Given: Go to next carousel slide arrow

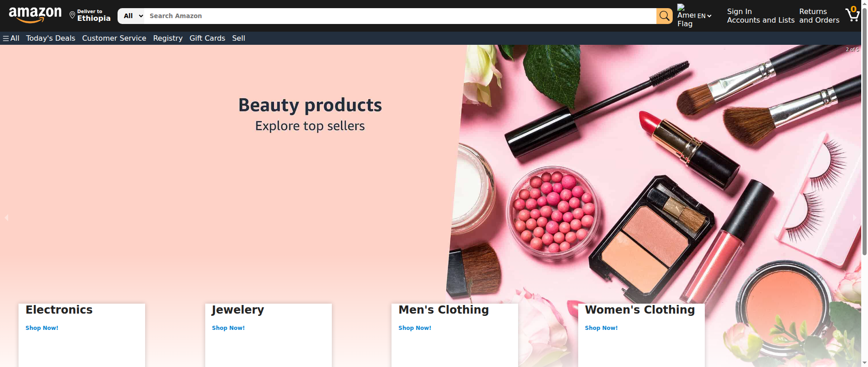Looking at the screenshot, I should (x=854, y=218).
